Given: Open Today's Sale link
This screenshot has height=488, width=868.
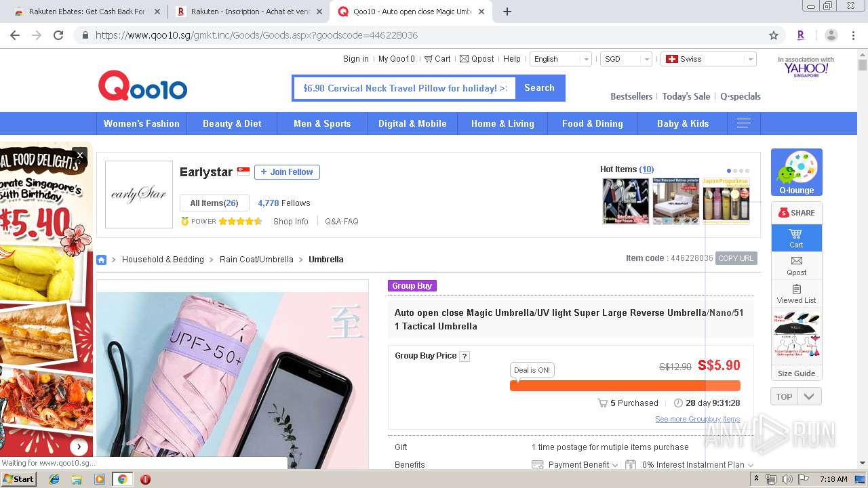Looking at the screenshot, I should [686, 96].
